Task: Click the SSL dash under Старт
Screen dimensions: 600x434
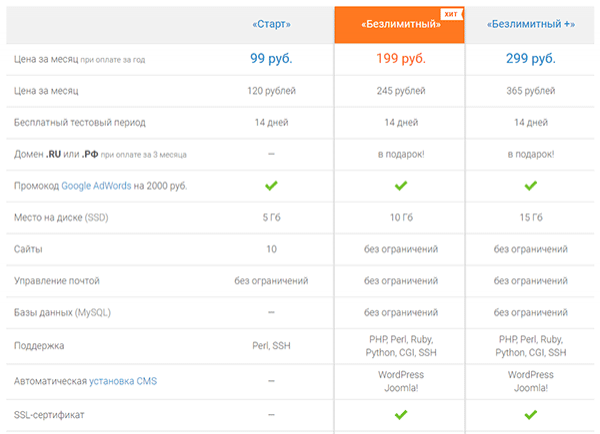Action: (271, 414)
